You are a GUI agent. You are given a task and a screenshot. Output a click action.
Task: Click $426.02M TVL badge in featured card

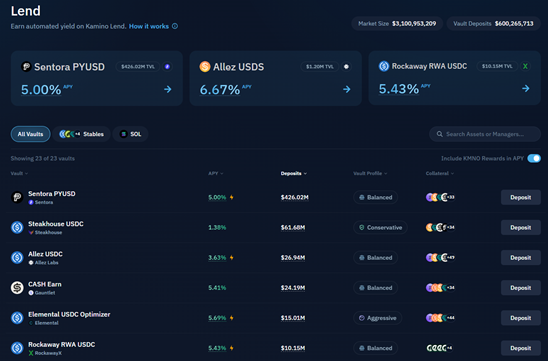[x=138, y=66]
